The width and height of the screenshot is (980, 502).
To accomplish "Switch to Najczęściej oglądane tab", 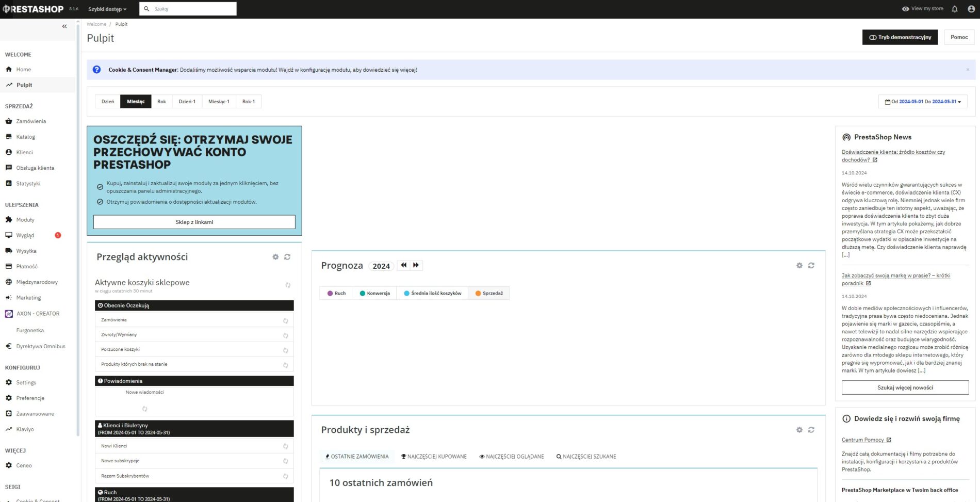I will (512, 457).
